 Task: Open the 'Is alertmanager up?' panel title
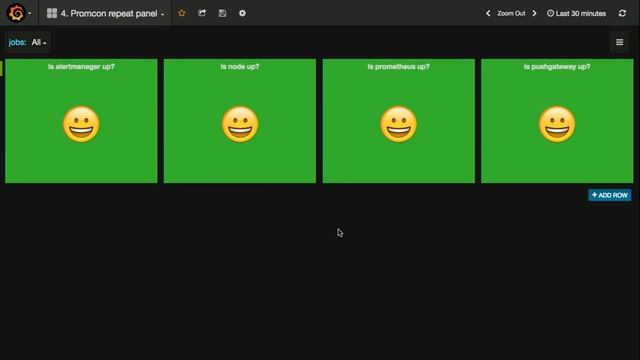(81, 67)
